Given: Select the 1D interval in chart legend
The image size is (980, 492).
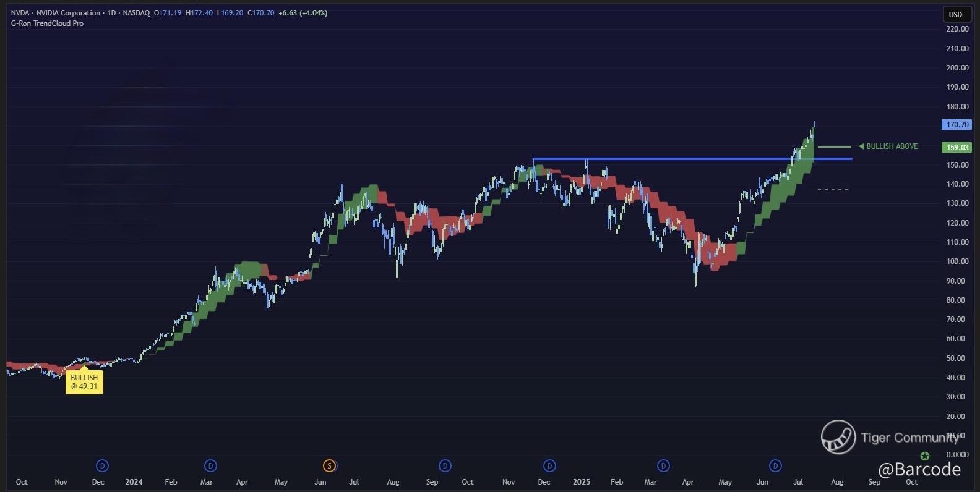Looking at the screenshot, I should (x=112, y=13).
